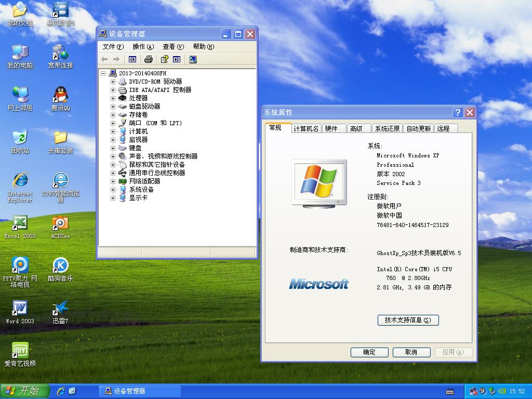Expand the IDE ATA/ATAPI 控制器 node

tap(113, 90)
